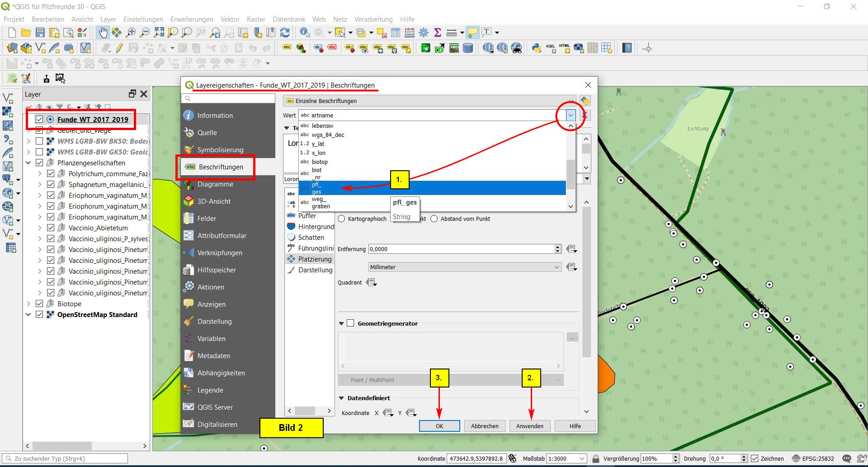The width and height of the screenshot is (868, 467).
Task: Select the Pan Map hand tool
Action: click(x=103, y=33)
